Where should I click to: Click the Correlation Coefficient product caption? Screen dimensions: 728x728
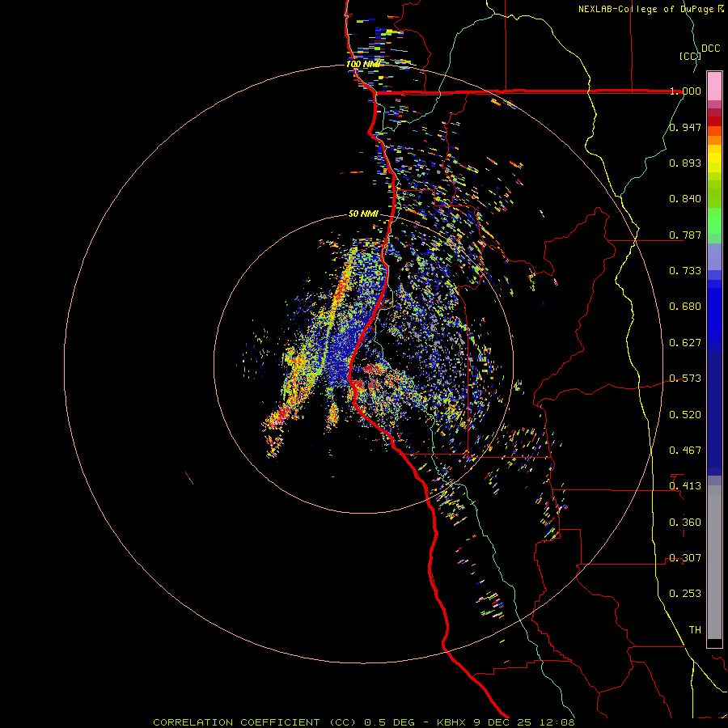coord(364,722)
